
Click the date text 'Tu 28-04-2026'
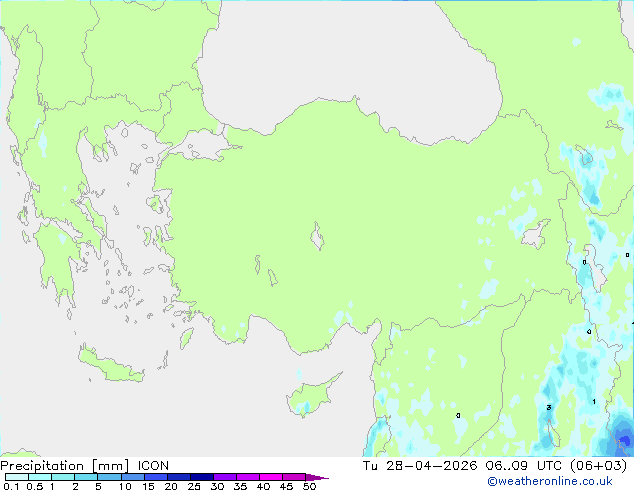tap(420, 466)
